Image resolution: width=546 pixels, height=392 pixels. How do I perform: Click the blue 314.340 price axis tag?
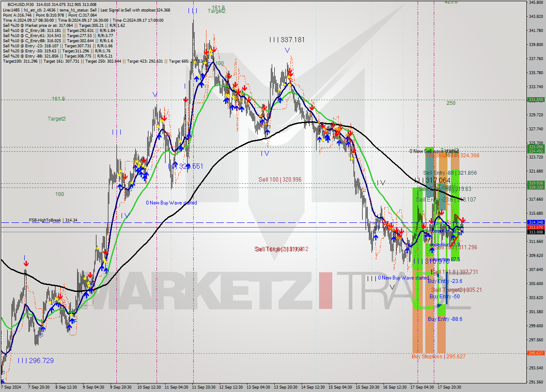536,222
